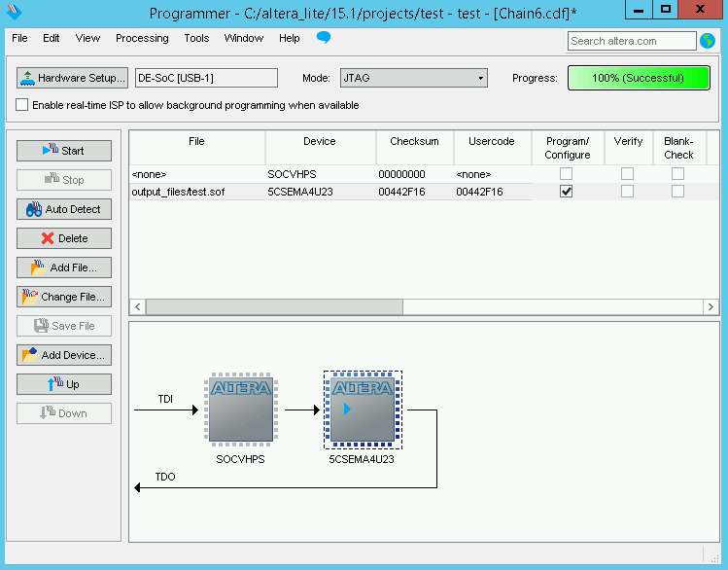Open the File menu
The image size is (728, 570).
pyautogui.click(x=19, y=38)
